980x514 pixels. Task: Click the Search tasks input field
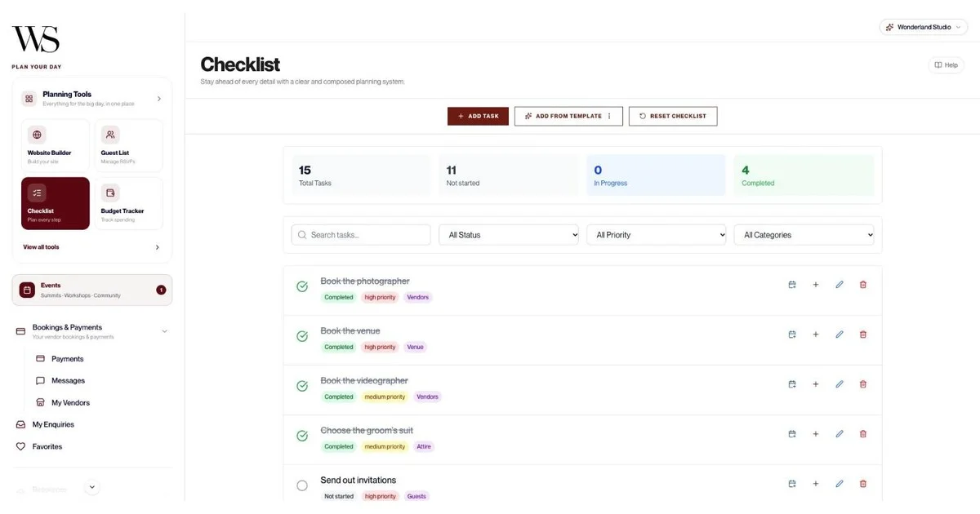coord(361,235)
